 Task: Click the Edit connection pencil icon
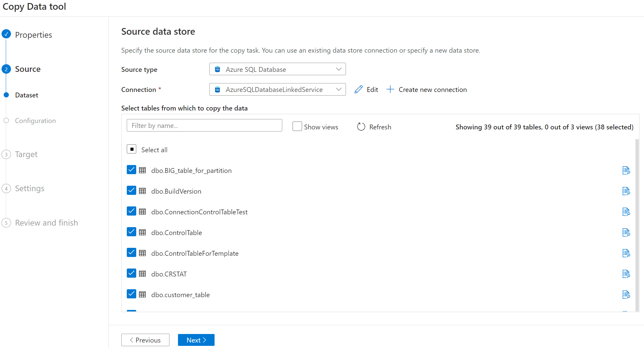358,90
